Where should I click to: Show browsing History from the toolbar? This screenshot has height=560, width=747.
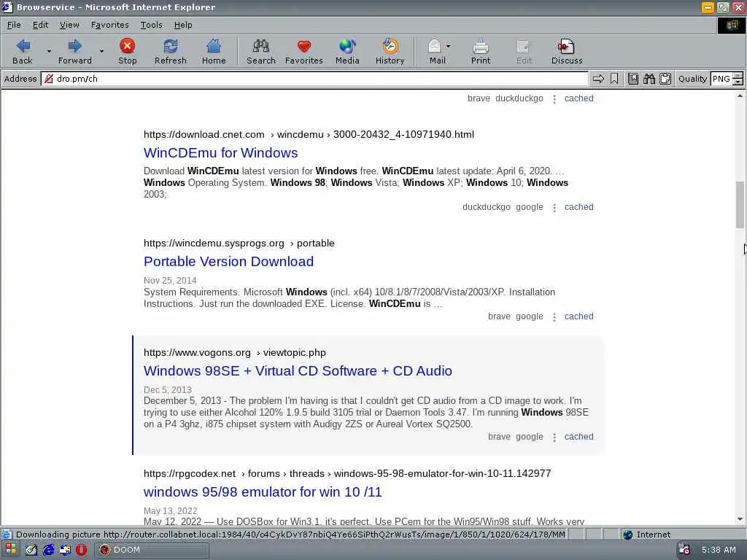(x=390, y=52)
